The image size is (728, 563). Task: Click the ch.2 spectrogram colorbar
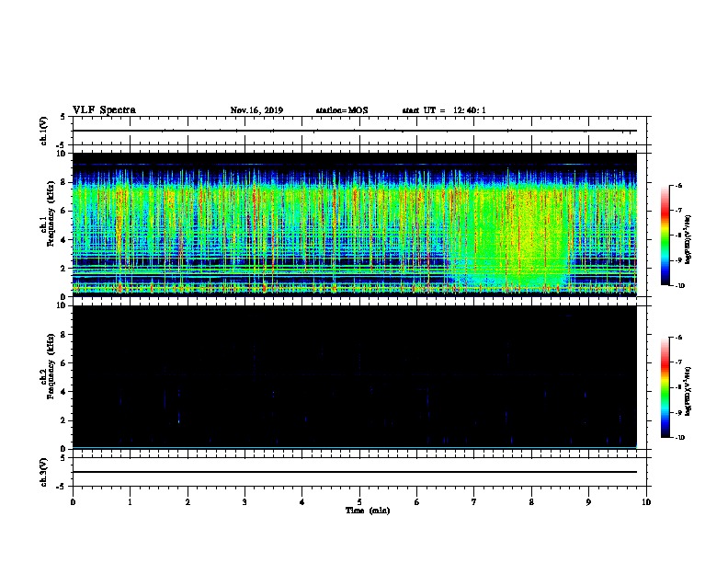click(665, 387)
